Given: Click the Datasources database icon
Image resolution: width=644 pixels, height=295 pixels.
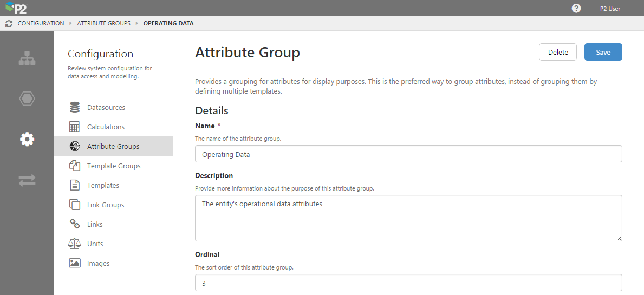Looking at the screenshot, I should [x=75, y=108].
